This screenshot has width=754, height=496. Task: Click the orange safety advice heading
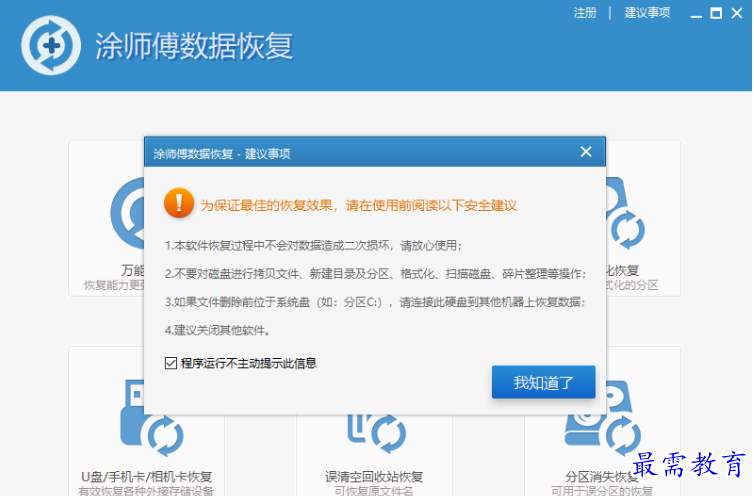(359, 205)
